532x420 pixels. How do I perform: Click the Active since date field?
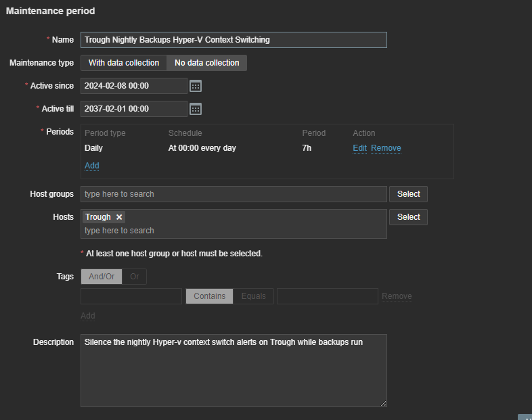133,86
